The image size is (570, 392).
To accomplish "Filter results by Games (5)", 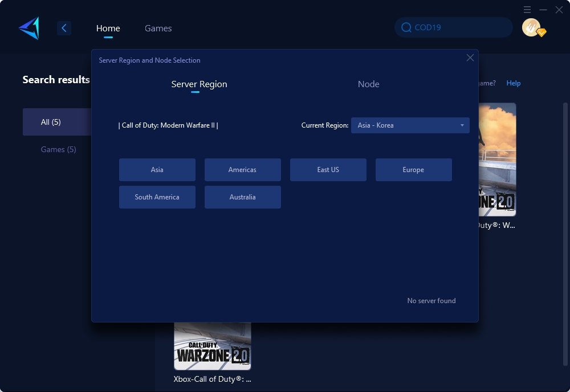I will tap(58, 149).
